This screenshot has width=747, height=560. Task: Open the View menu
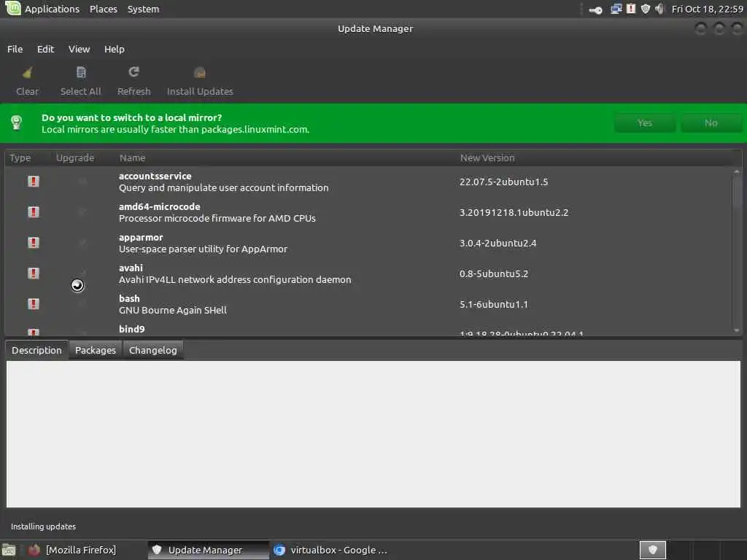point(79,49)
